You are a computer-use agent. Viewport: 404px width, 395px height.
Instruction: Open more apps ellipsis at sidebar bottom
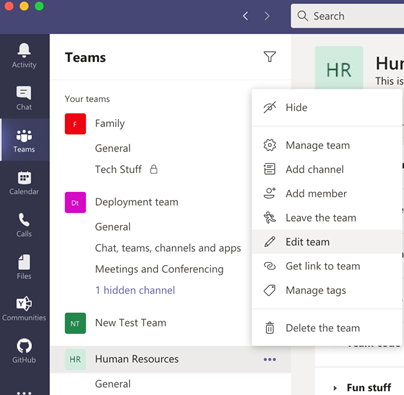tap(24, 392)
